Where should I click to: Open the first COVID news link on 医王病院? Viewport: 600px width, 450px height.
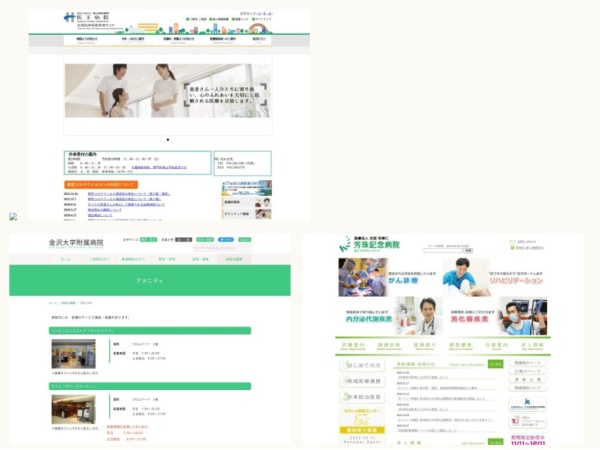tap(129, 194)
